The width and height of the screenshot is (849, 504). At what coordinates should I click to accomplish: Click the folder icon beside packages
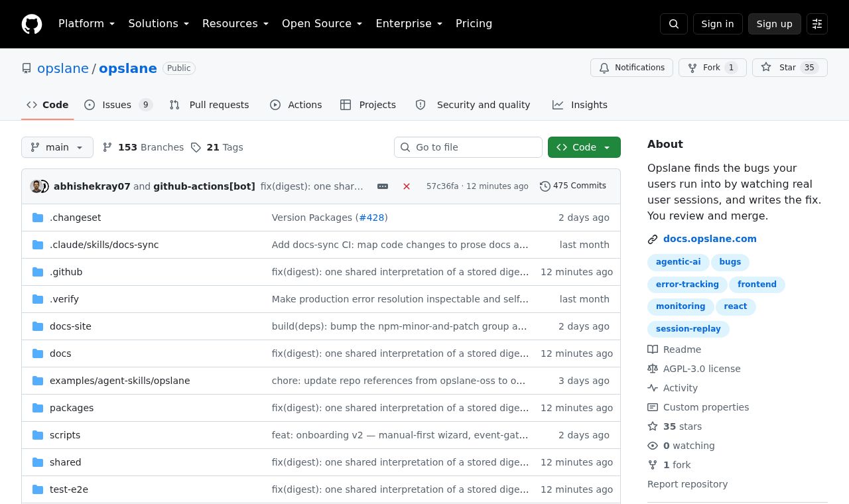coord(38,408)
